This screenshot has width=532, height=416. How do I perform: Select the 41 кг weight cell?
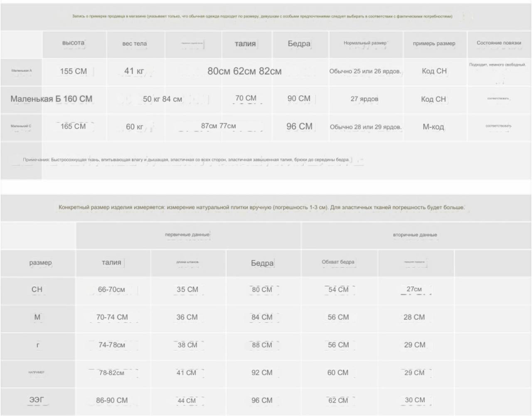(x=134, y=71)
